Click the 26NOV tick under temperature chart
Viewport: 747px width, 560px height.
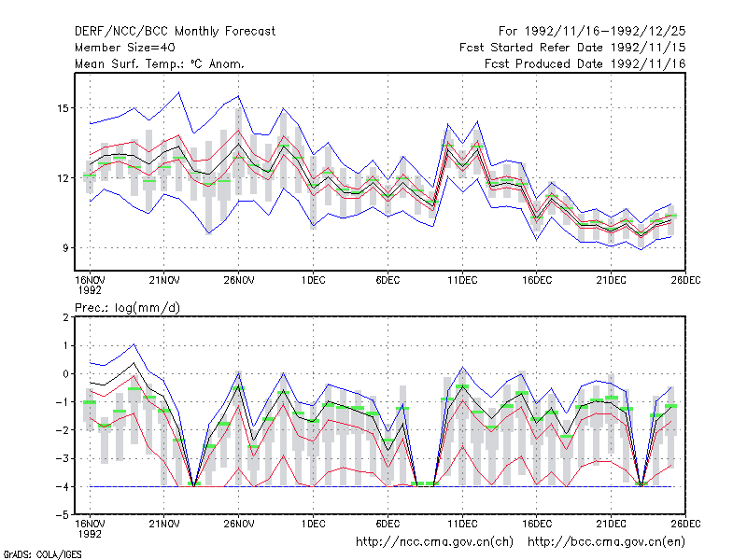(239, 280)
